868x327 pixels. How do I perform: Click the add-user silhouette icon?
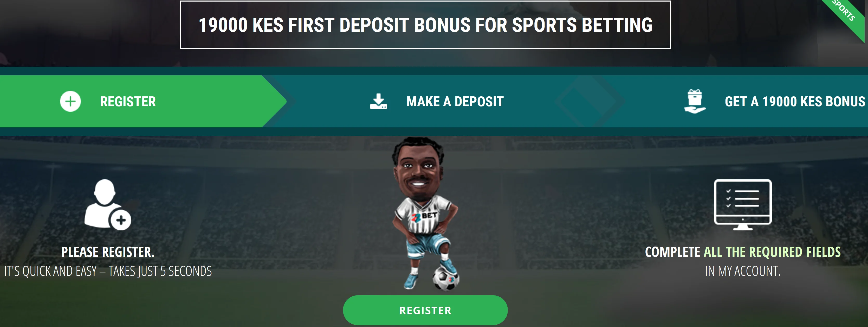(107, 205)
